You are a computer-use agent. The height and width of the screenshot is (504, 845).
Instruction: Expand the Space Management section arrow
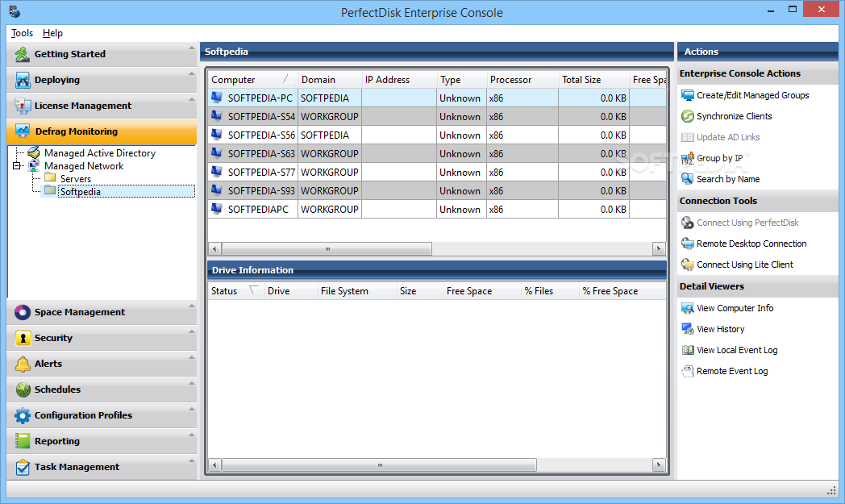pyautogui.click(x=191, y=306)
